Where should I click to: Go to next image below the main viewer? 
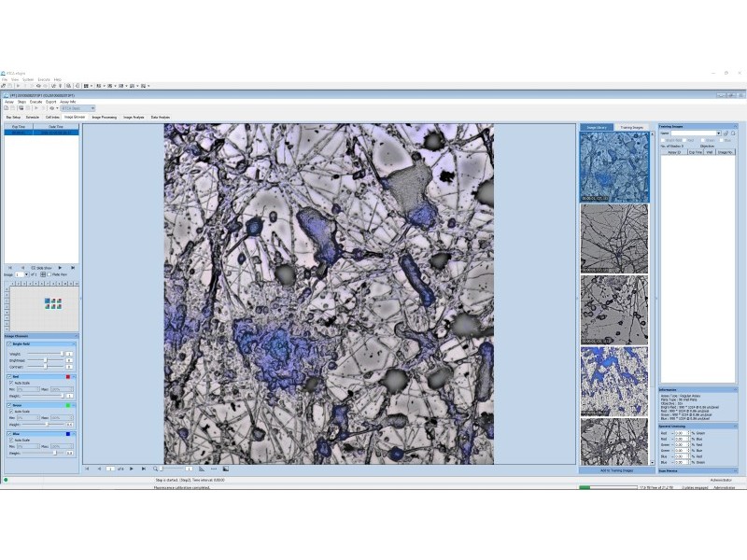click(x=132, y=469)
